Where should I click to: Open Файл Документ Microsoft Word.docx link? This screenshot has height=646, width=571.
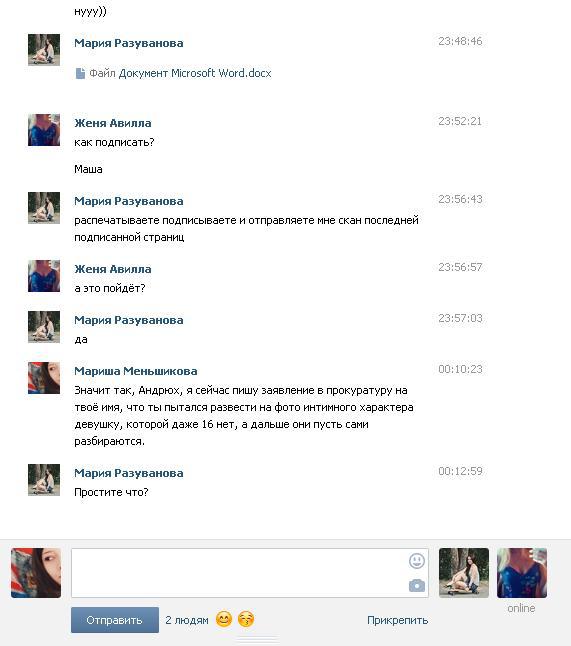coord(180,73)
